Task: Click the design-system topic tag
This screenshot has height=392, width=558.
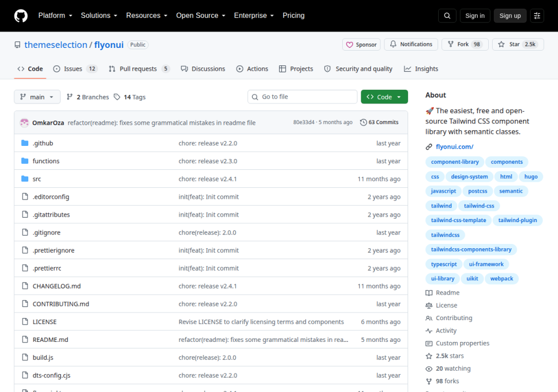Action: point(469,176)
